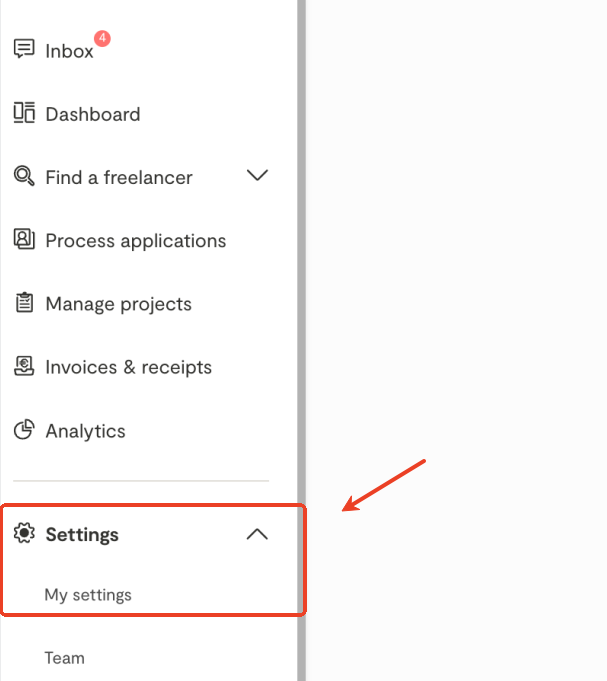Click the Analytics pie chart icon
607x681 pixels.
point(24,431)
